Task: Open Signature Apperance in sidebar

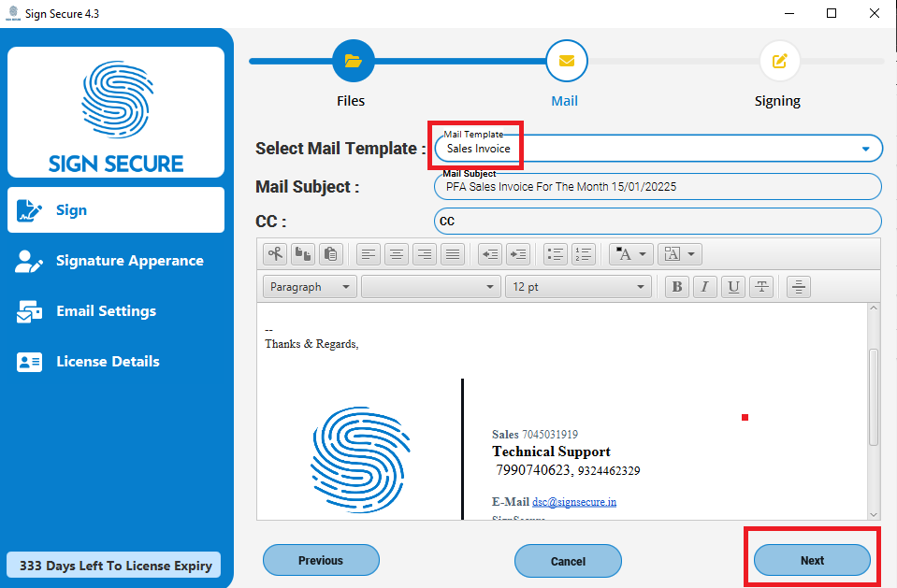Action: [116, 261]
